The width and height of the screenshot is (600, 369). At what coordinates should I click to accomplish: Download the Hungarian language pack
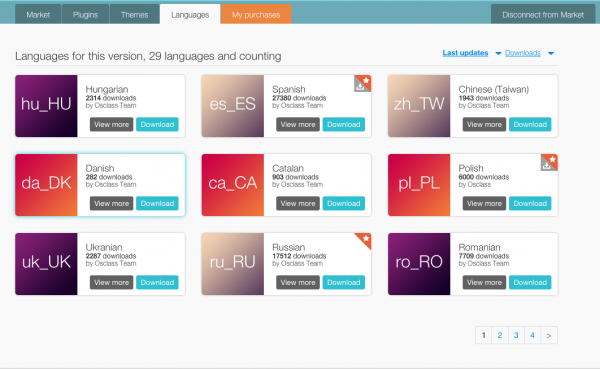[157, 124]
